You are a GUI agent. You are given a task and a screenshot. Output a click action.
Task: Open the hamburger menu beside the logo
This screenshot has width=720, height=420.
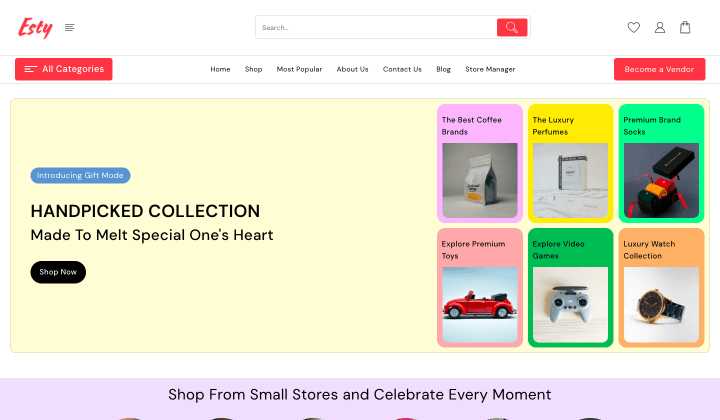[69, 28]
